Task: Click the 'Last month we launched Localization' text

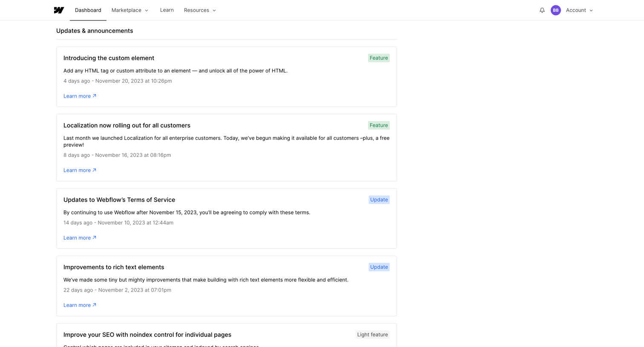Action: coord(227,142)
